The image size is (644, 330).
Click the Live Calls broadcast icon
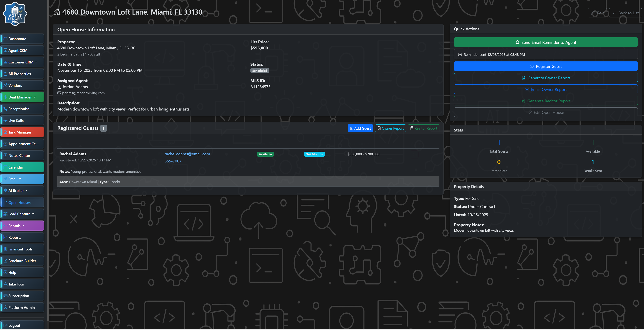click(x=5, y=120)
